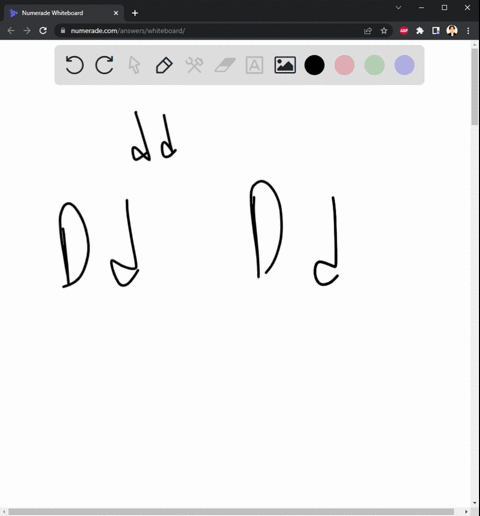Share this page from address bar

pos(368,31)
